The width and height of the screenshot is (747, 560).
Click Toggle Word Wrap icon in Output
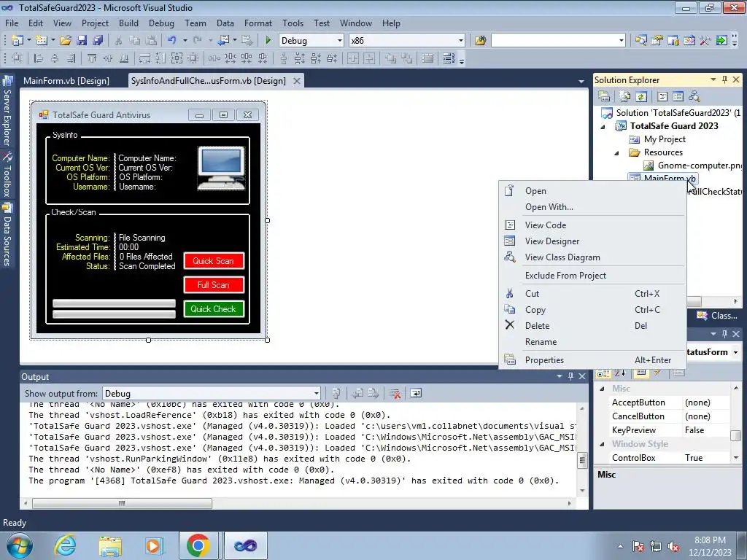tap(416, 393)
